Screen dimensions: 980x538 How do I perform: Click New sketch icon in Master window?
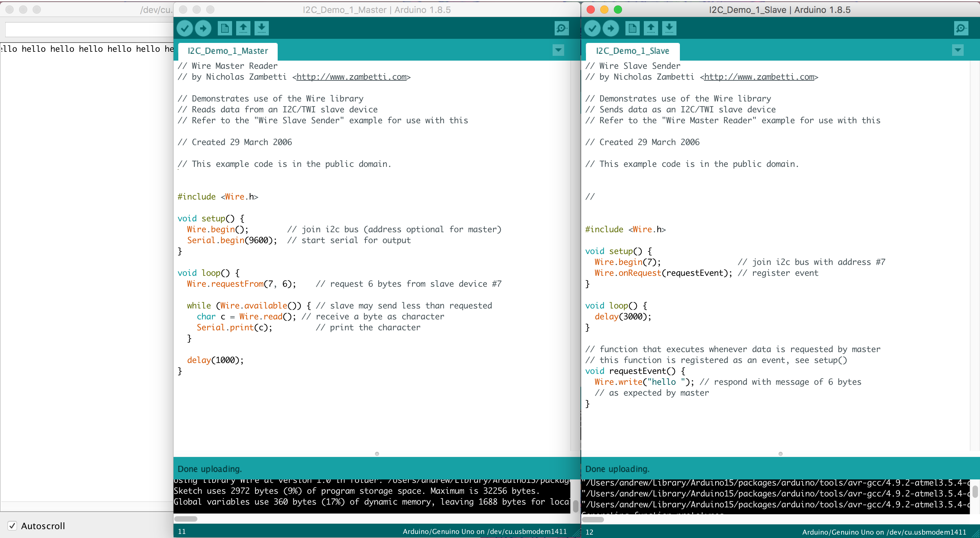[225, 28]
